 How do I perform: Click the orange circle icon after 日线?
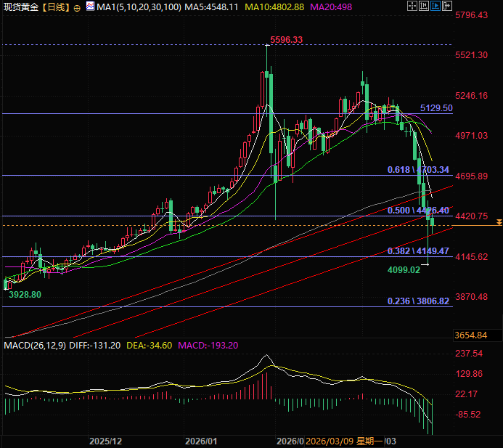coord(77,8)
